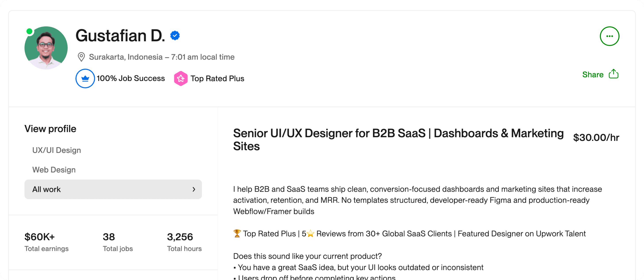Click the Share link
The width and height of the screenshot is (644, 280).
click(593, 74)
